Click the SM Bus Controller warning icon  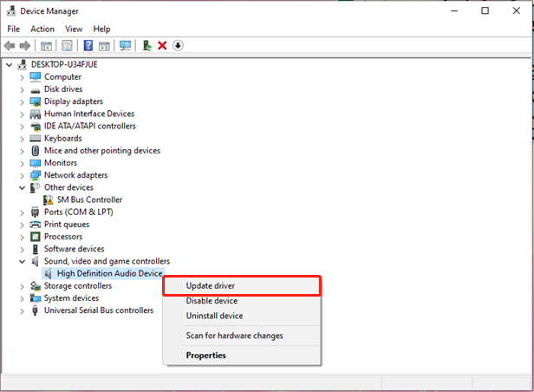tap(48, 200)
